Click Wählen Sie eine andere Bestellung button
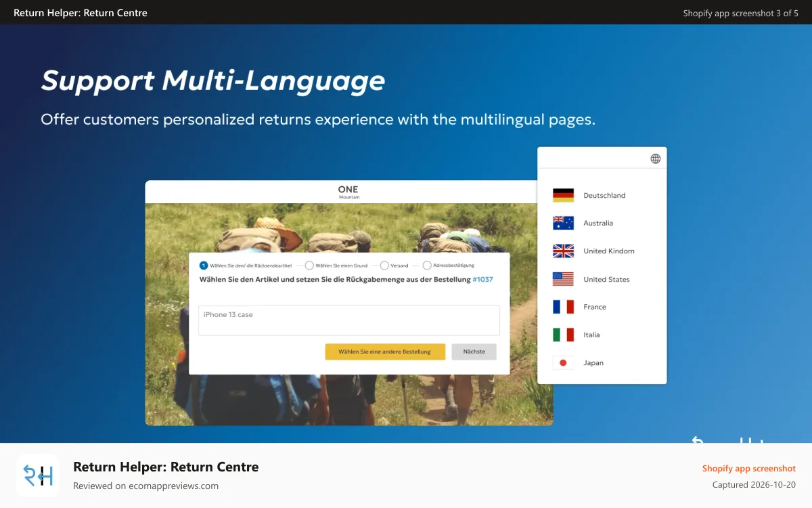Screen dimensions: 812x508 385,352
